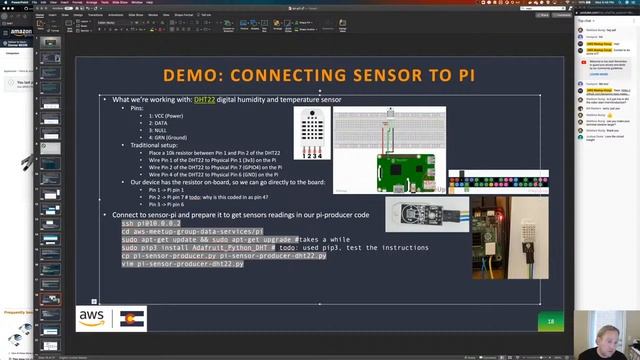
Task: Click the line 'cd aws-meetup-group-data-services/pi'
Action: coord(192,231)
